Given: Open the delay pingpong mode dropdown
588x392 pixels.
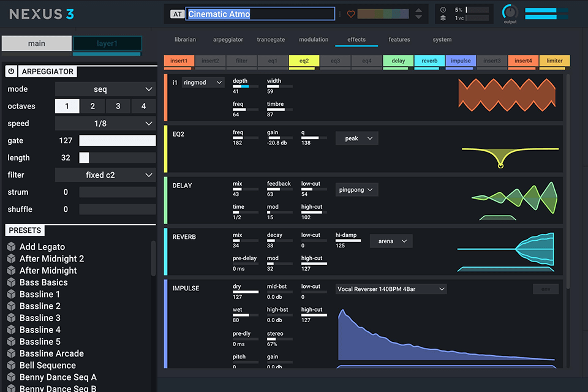Looking at the screenshot, I should coord(356,190).
